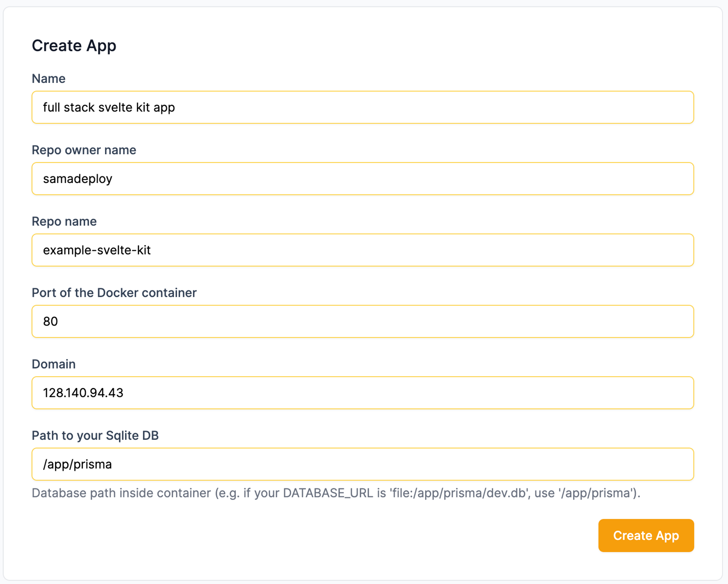The image size is (728, 584).
Task: Click the 'Path to your Sqlite DB' label
Action: pos(95,435)
